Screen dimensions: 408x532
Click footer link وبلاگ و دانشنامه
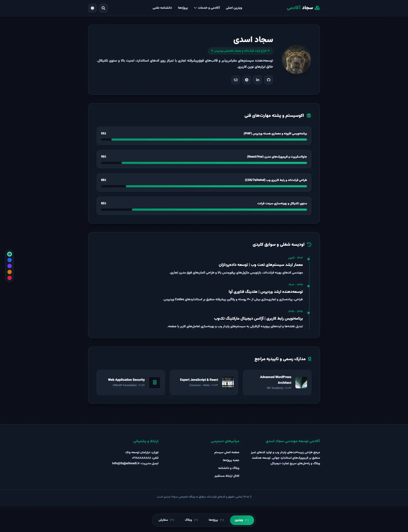pyautogui.click(x=228, y=468)
